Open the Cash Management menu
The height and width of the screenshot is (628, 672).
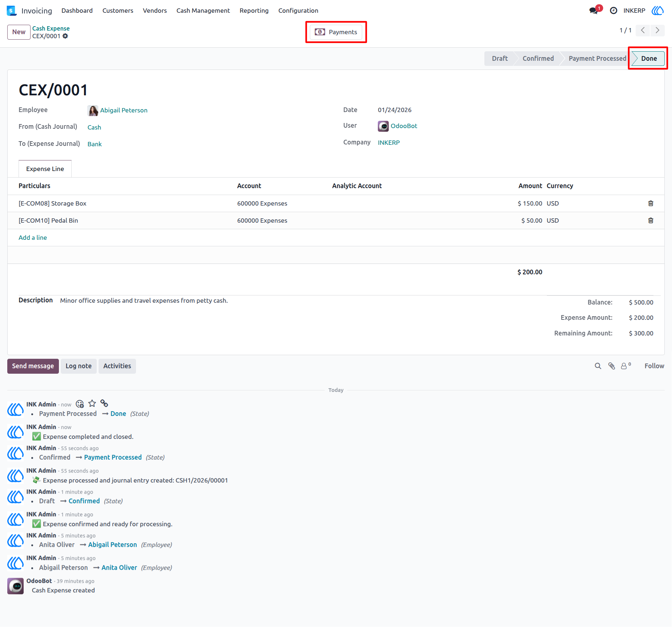click(203, 11)
